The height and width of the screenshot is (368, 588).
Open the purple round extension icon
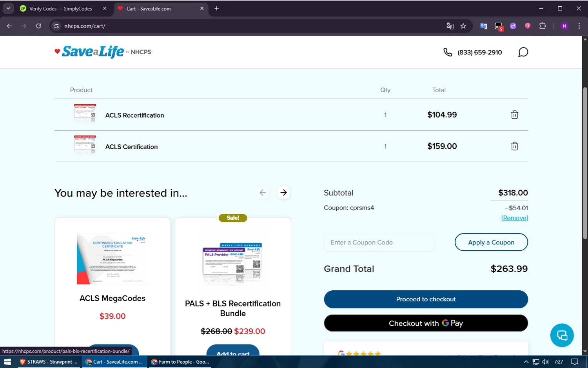click(x=513, y=26)
